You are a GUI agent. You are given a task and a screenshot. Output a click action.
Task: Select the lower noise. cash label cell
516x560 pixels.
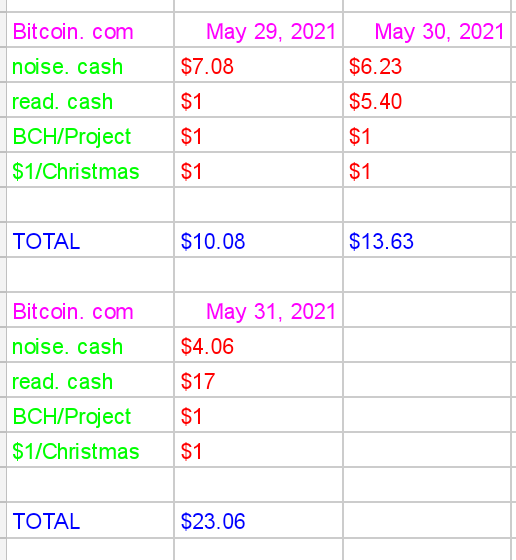[x=90, y=345]
